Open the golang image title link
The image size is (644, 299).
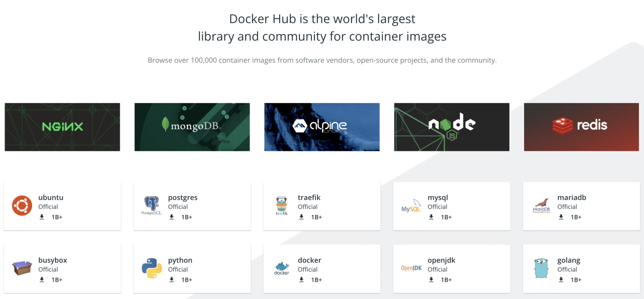click(x=569, y=260)
